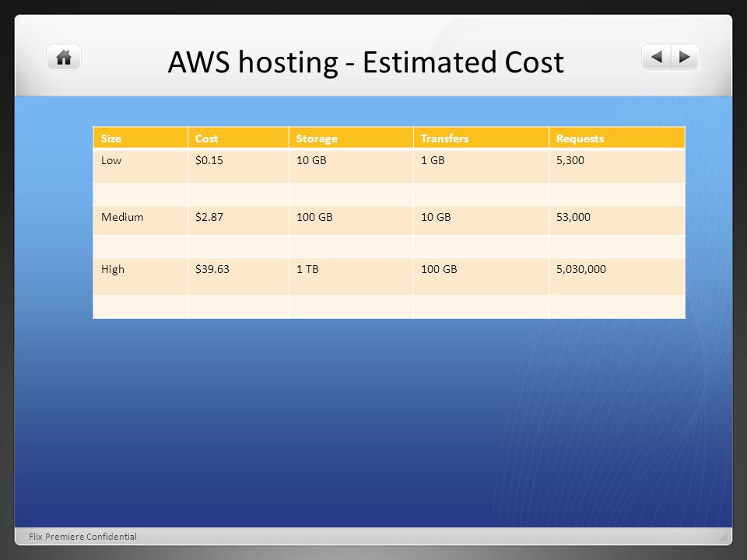Select the '100 GB' transfers cell in High row
This screenshot has width=747, height=560.
[x=481, y=276]
